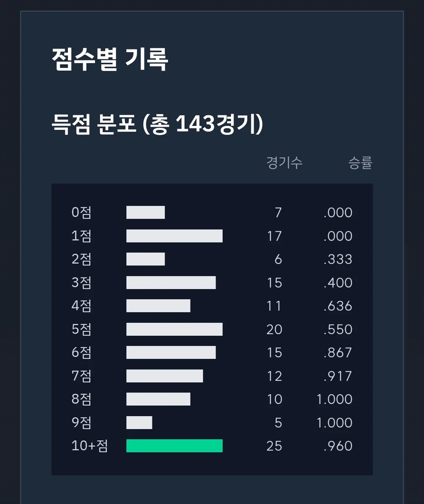This screenshot has height=504, width=424.
Task: Click the 20 games count in 5점 row
Action: 274,329
